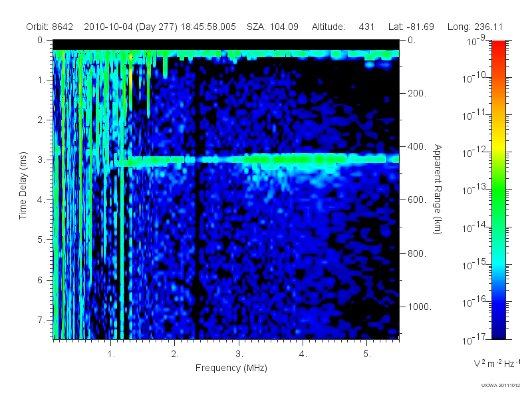Click the 400. tick label on range axis
The image size is (532, 399).
[x=417, y=146]
